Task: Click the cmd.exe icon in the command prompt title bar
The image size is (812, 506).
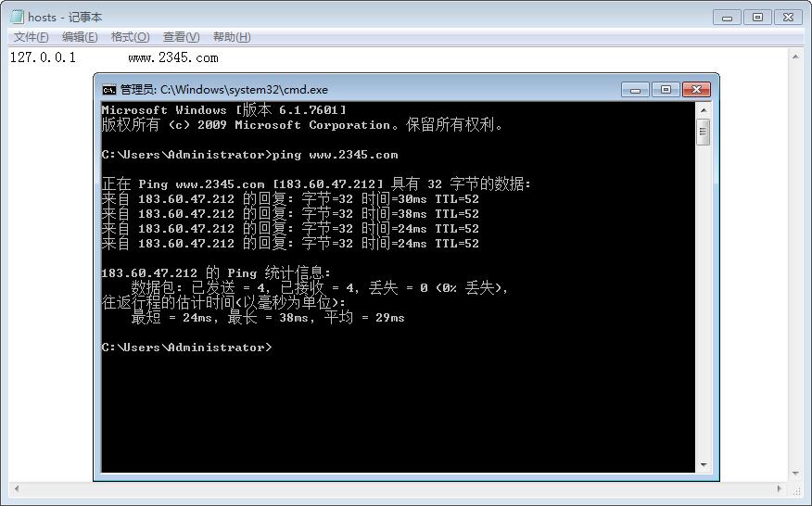Action: (x=108, y=90)
